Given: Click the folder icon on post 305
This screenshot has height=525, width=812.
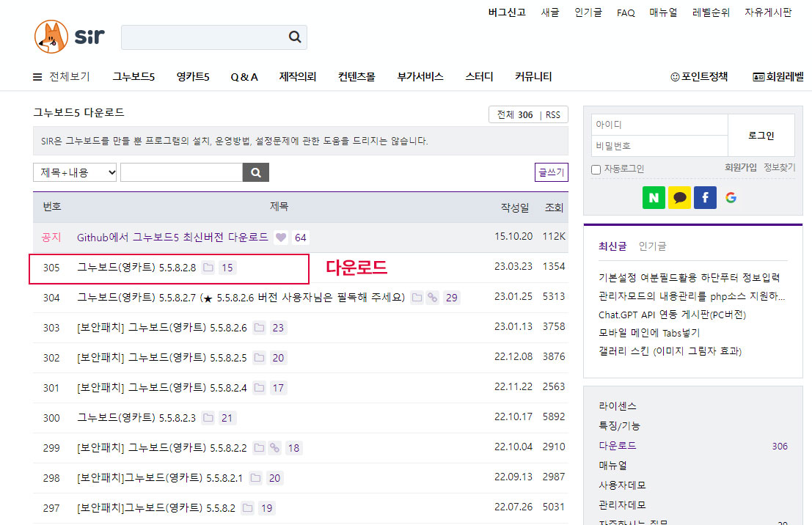Looking at the screenshot, I should pos(208,267).
